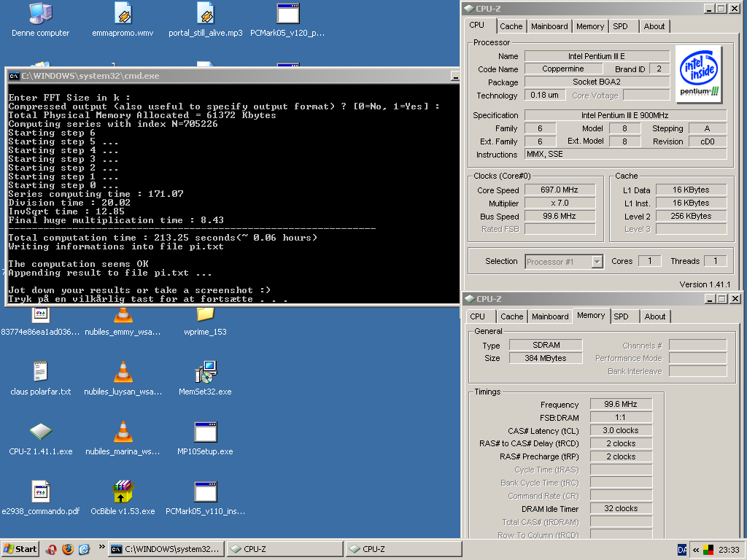This screenshot has width=747, height=560.
Task: Open the Denne computer desktop icon
Action: 41,15
